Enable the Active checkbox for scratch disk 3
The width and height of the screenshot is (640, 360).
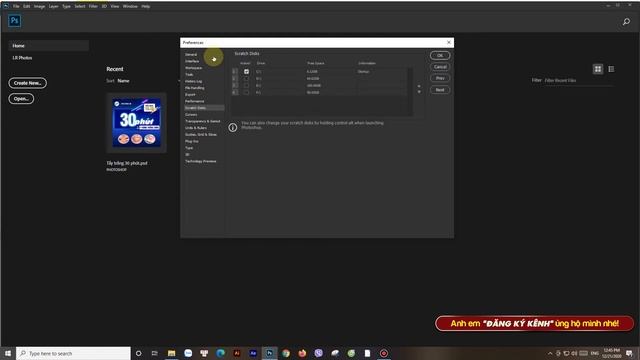(x=246, y=85)
